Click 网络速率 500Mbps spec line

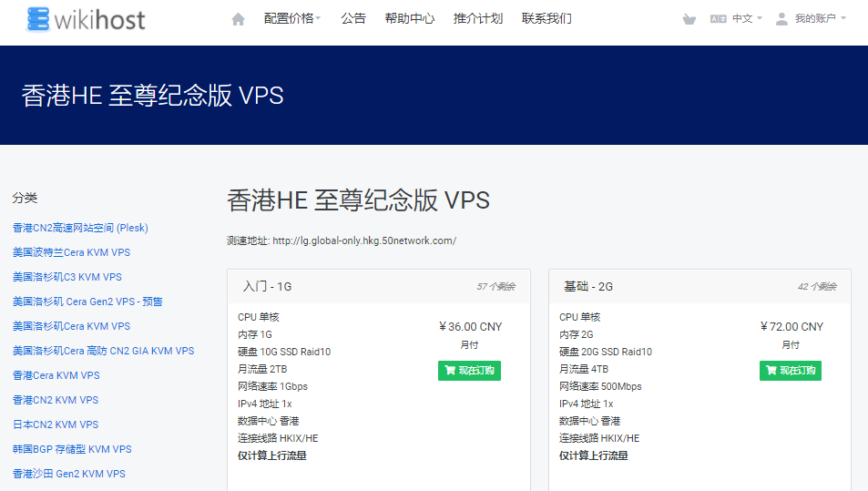pos(600,386)
